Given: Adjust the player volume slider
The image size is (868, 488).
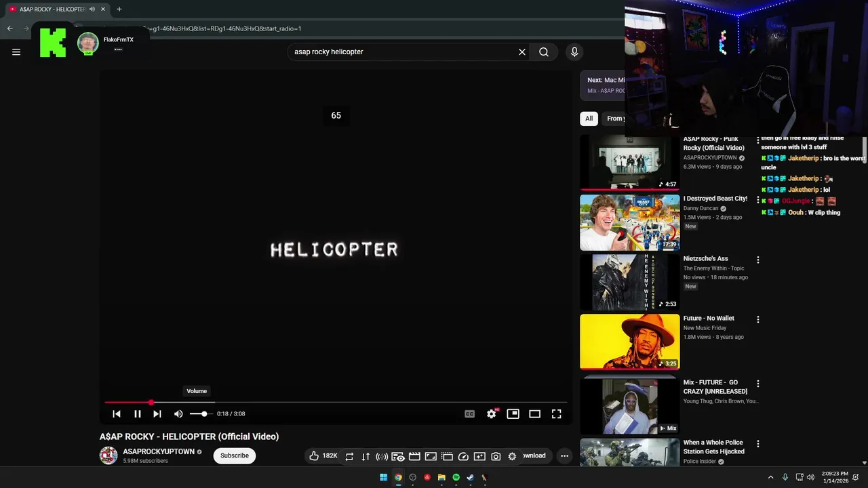Looking at the screenshot, I should [x=202, y=413].
